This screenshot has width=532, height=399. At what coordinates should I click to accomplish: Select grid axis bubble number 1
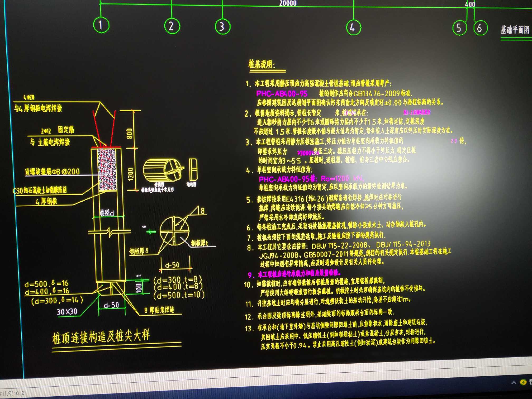101,25
